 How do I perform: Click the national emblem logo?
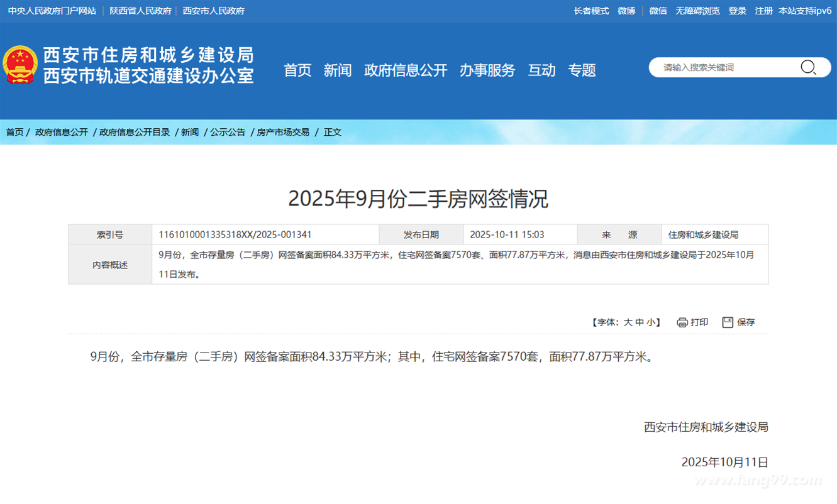tap(20, 65)
